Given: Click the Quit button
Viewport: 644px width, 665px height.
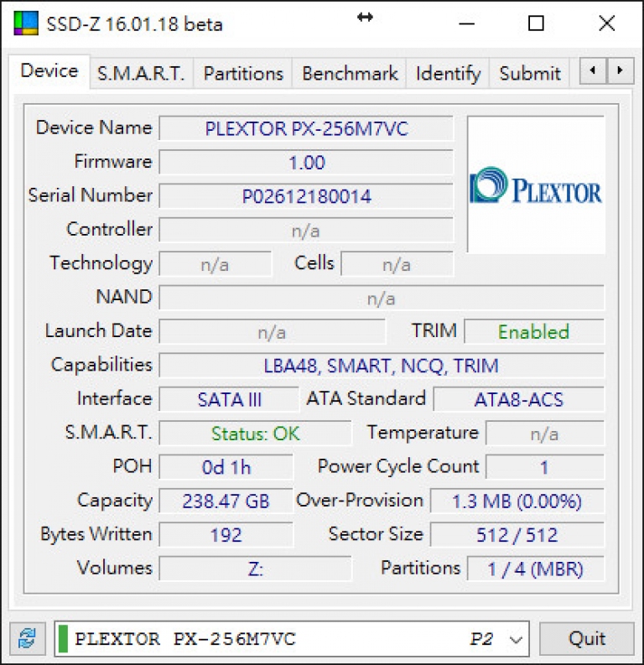Looking at the screenshot, I should (587, 639).
